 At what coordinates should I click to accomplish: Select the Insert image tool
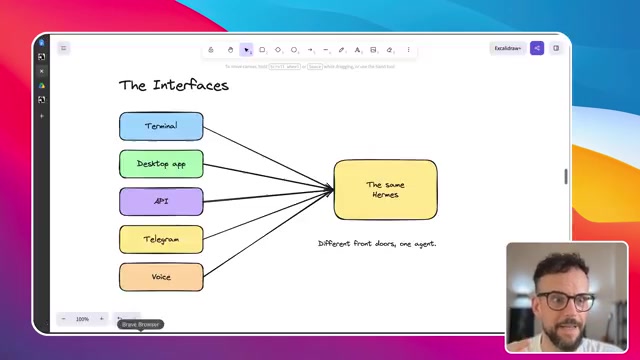tap(373, 50)
